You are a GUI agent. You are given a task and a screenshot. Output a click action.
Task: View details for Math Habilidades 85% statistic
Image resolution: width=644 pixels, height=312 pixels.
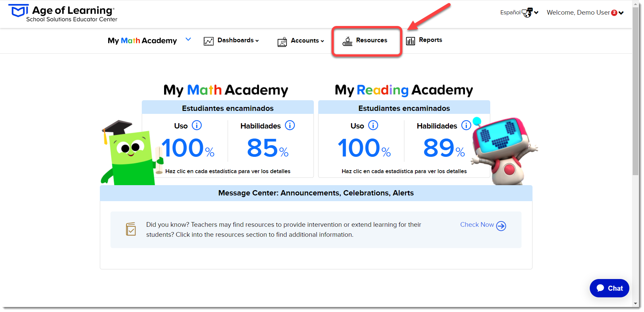click(268, 148)
